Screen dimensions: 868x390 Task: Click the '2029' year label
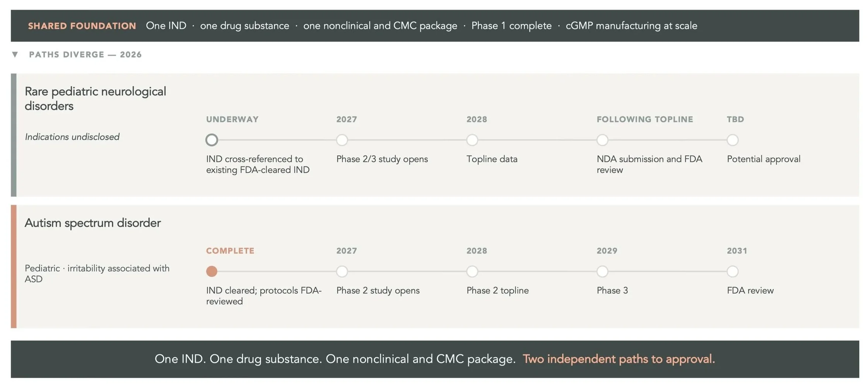(607, 251)
